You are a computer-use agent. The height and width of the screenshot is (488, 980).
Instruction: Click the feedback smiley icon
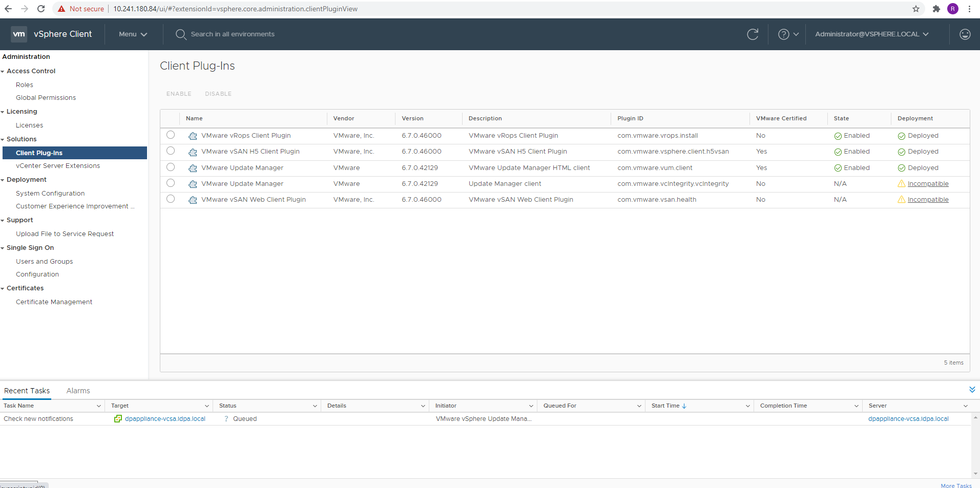(965, 34)
